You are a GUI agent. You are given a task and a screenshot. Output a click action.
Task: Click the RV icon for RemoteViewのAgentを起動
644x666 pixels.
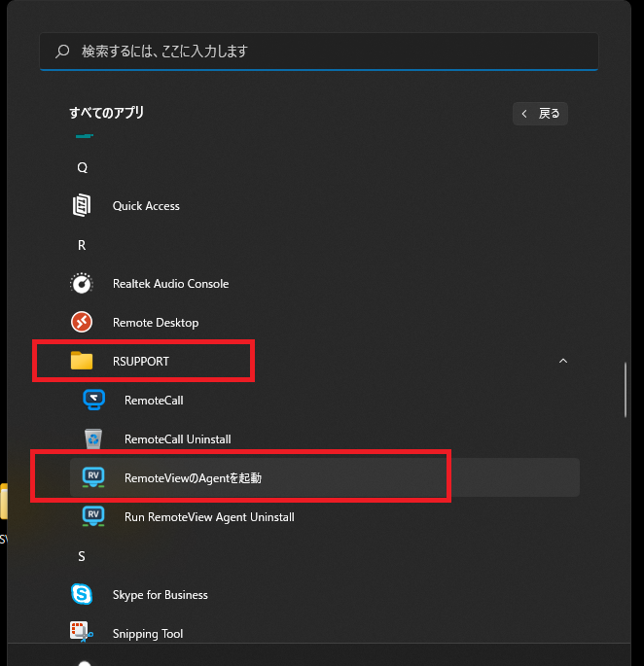93,477
